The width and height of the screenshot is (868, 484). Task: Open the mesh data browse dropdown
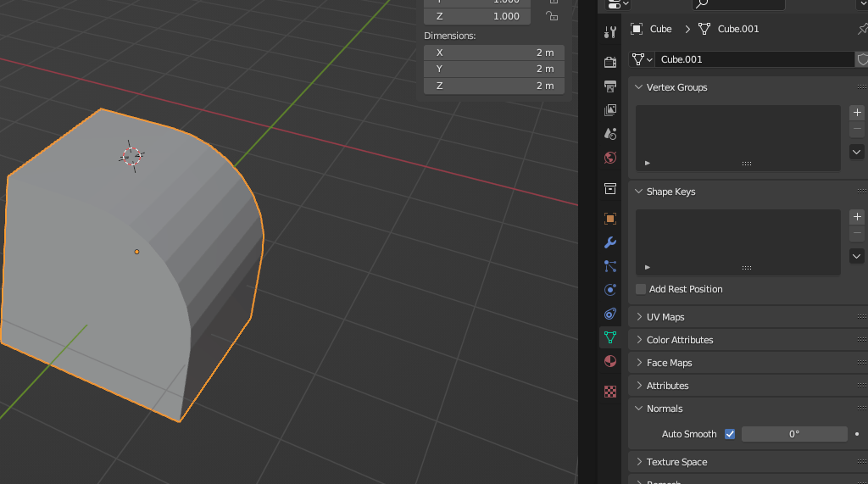pos(643,59)
